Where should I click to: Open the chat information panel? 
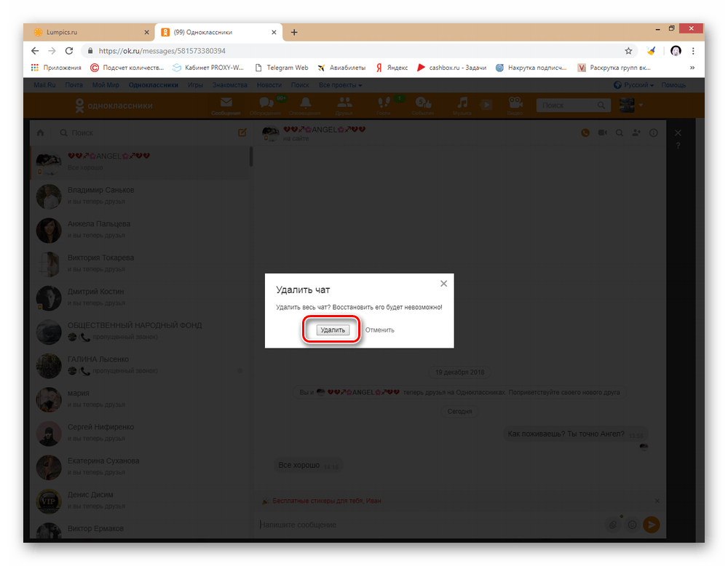point(653,133)
